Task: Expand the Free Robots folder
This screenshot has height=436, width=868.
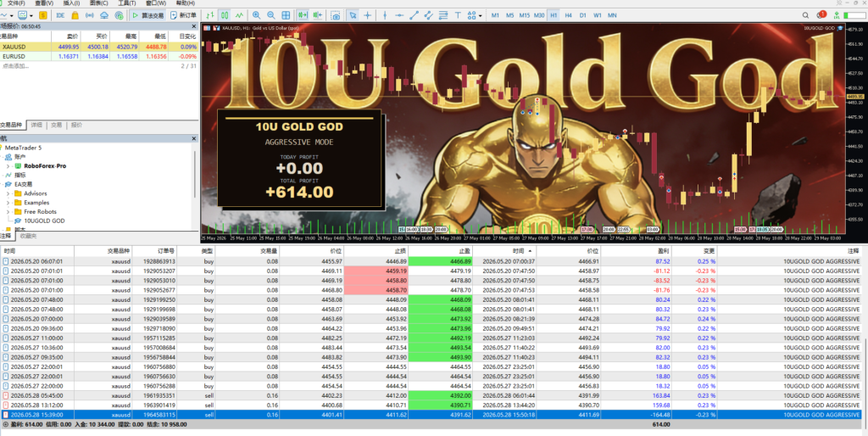Action: click(8, 211)
